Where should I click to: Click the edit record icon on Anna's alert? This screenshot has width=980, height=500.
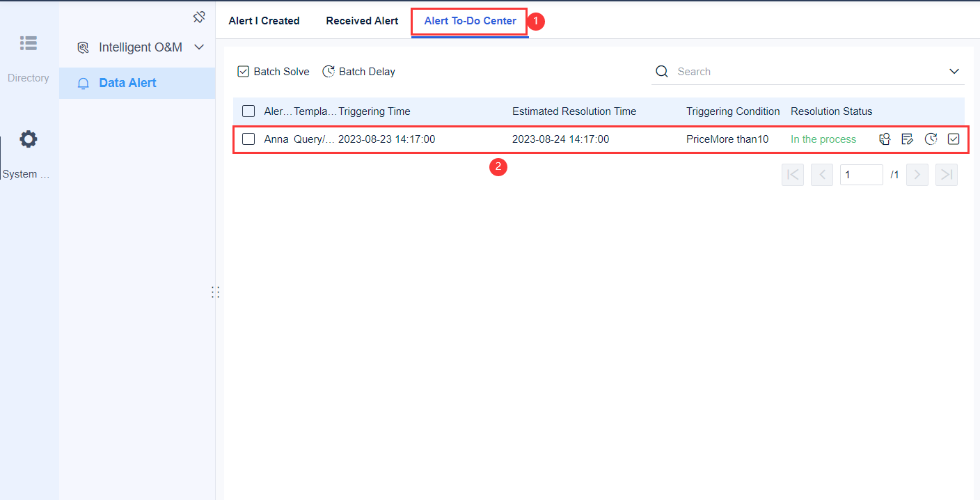(x=907, y=139)
